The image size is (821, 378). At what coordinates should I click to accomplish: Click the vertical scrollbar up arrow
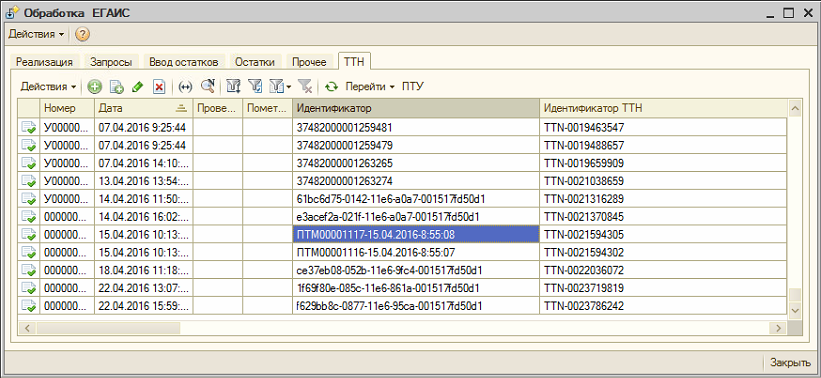click(795, 108)
